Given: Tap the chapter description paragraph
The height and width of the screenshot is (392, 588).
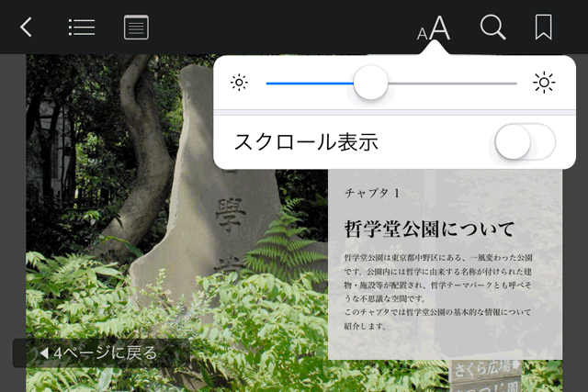Looking at the screenshot, I should 438,292.
